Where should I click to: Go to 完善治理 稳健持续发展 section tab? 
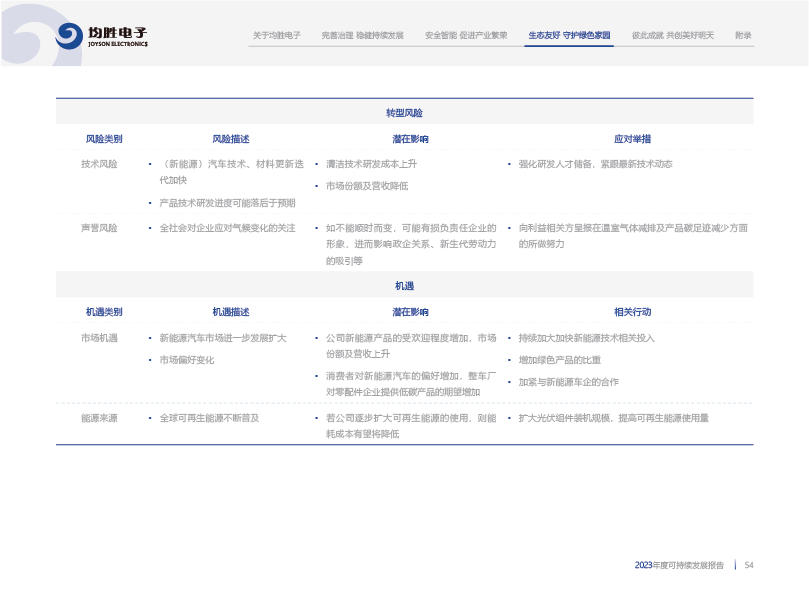pyautogui.click(x=363, y=35)
